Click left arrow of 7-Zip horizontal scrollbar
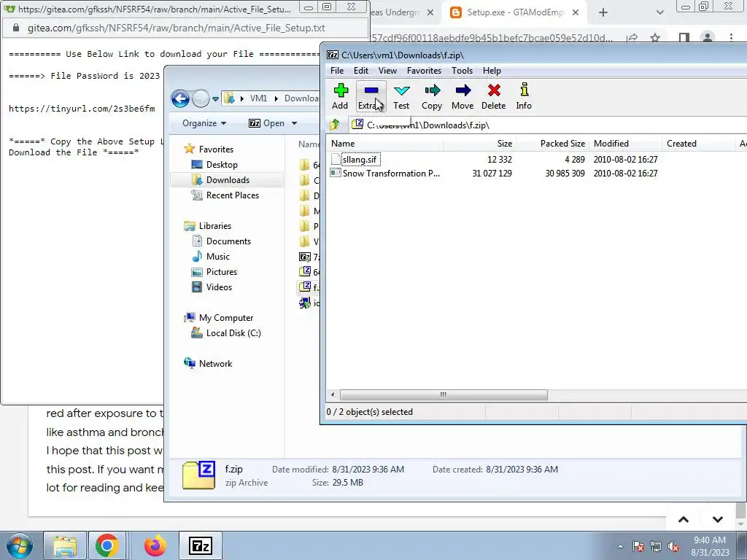The height and width of the screenshot is (560, 747). tap(333, 394)
